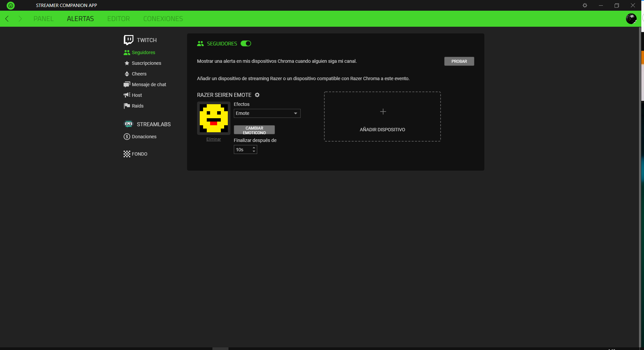
Task: Click the Suscripciones star icon
Action: [x=127, y=63]
